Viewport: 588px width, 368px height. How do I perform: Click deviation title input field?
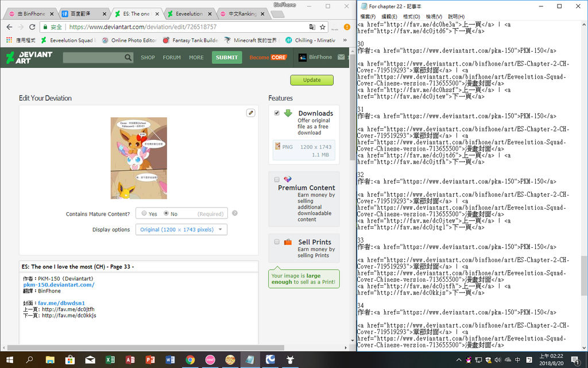coord(139,267)
